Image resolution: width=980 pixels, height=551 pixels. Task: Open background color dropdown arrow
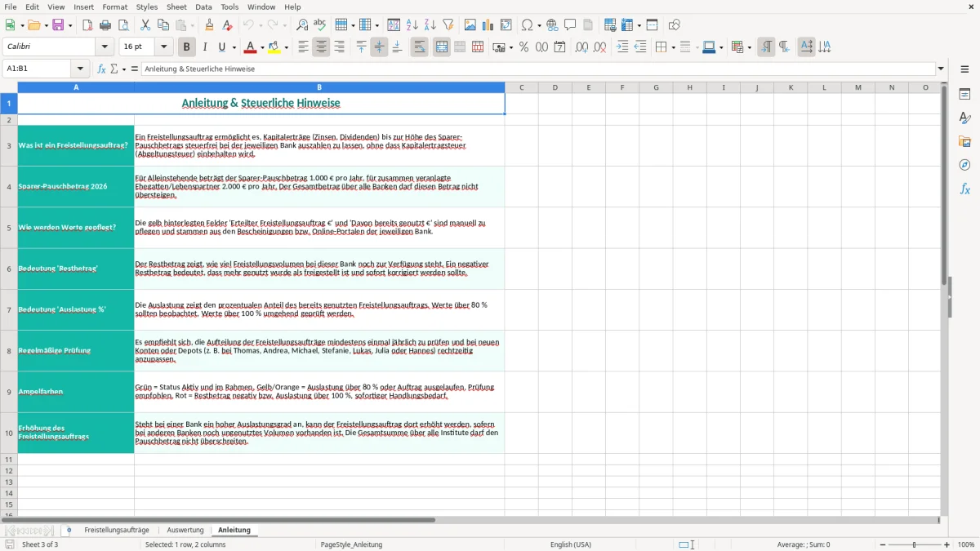[x=286, y=47]
